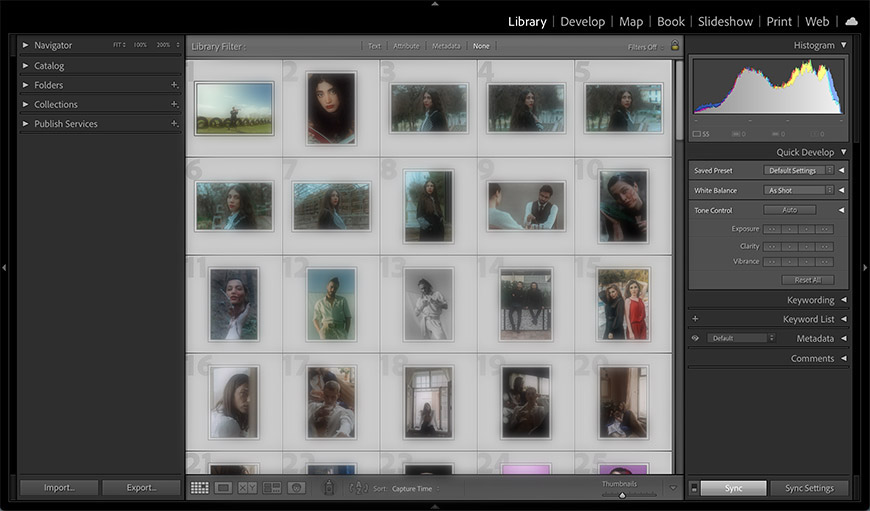870x511 pixels.
Task: Decrease Clarity by a large step
Action: click(772, 246)
